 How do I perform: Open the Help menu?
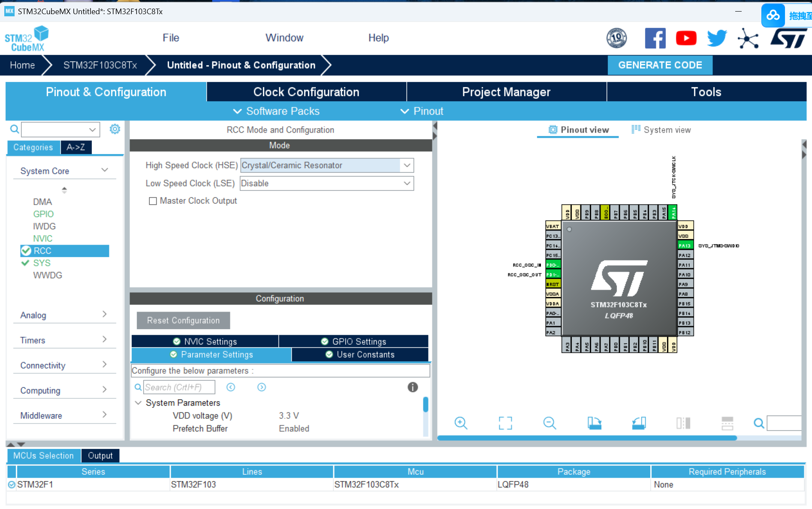[378, 38]
